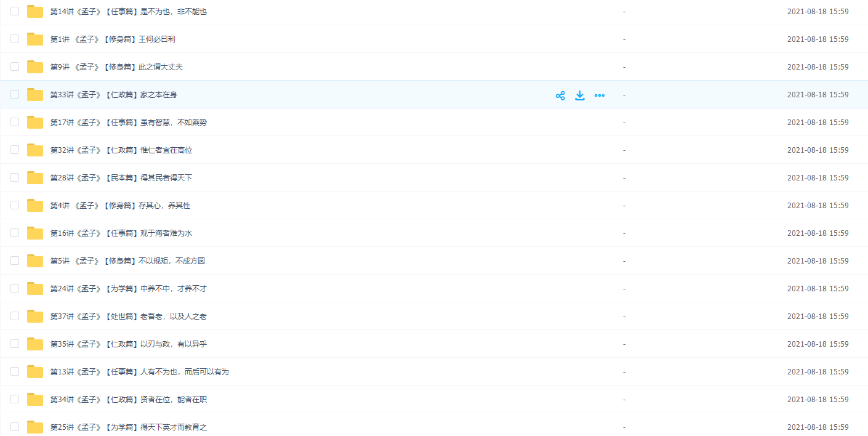Click the folder icon of 第5讲 row
This screenshot has height=436, width=868.
[x=35, y=261]
